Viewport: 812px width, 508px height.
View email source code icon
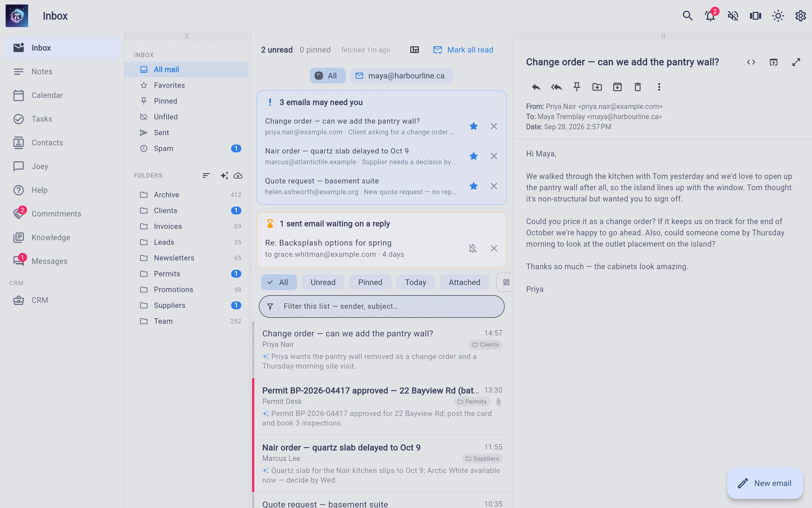click(x=751, y=62)
